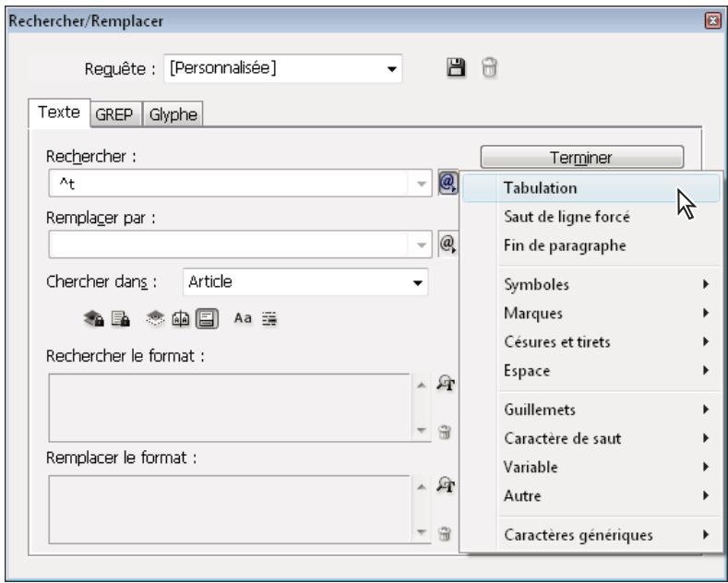Open the Caractère de saut submenu
The width and height of the screenshot is (728, 583).
coord(608,439)
